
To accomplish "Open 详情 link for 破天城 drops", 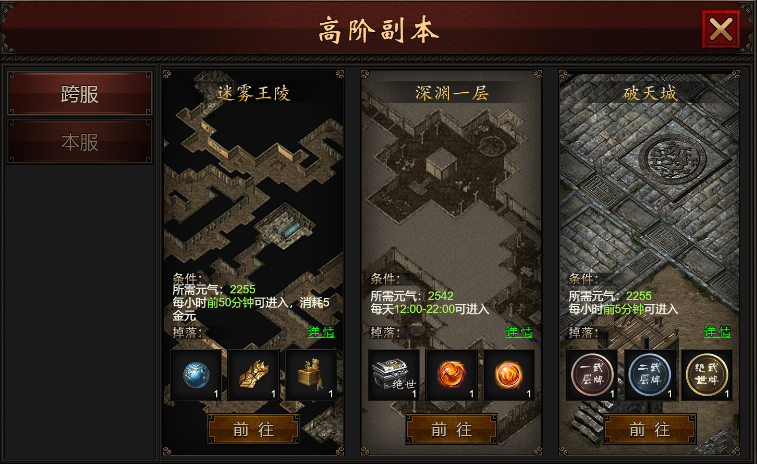I will 717,332.
